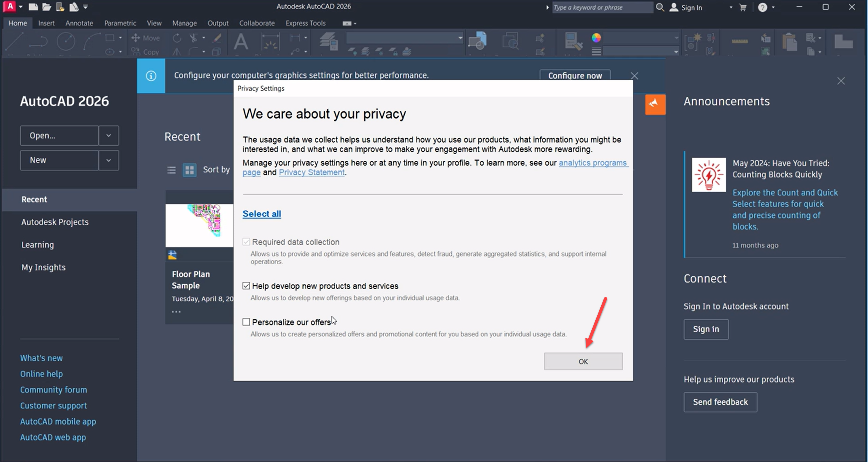
Task: Click the shopping cart icon
Action: [x=743, y=8]
